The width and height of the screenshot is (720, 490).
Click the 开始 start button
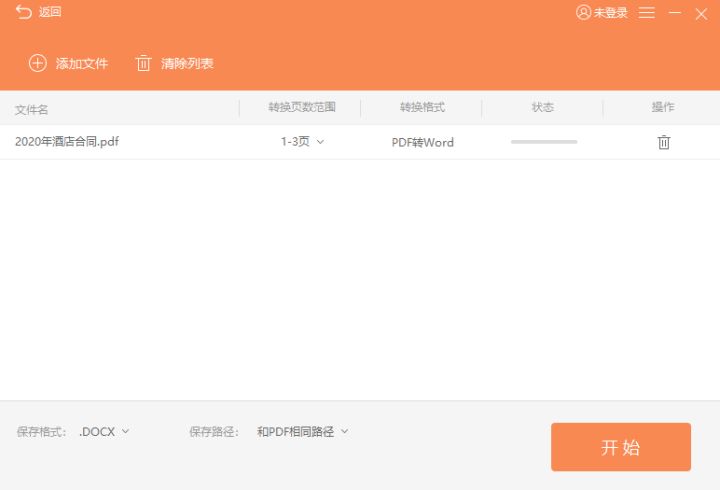point(621,447)
